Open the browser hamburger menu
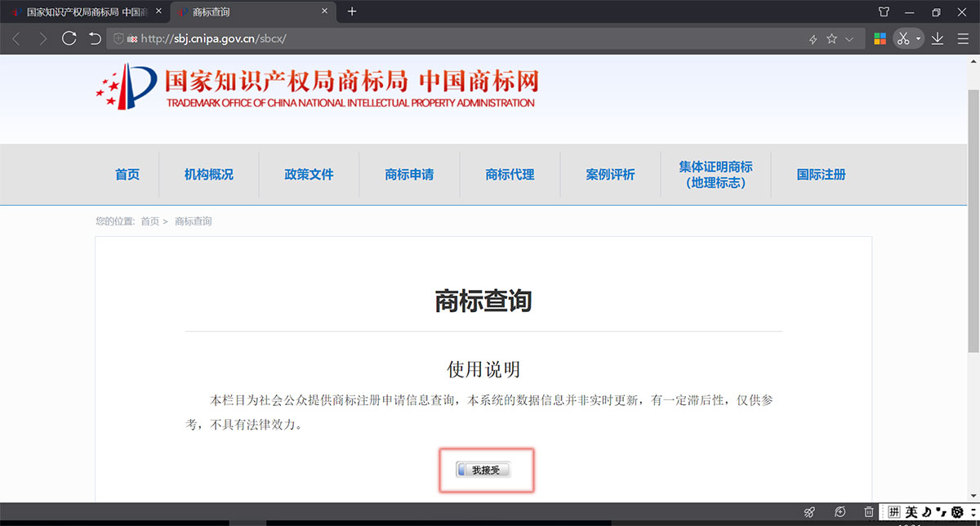980x526 pixels. (963, 38)
